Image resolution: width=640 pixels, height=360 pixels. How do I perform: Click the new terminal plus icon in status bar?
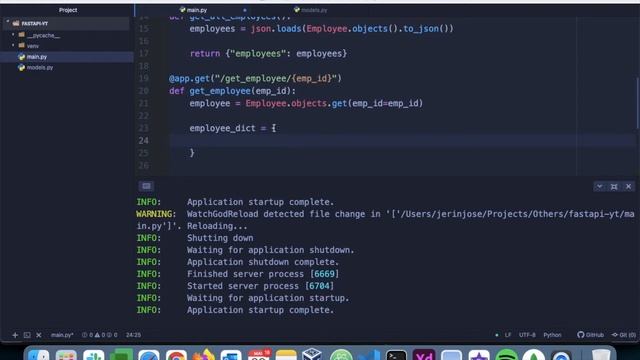(x=15, y=335)
